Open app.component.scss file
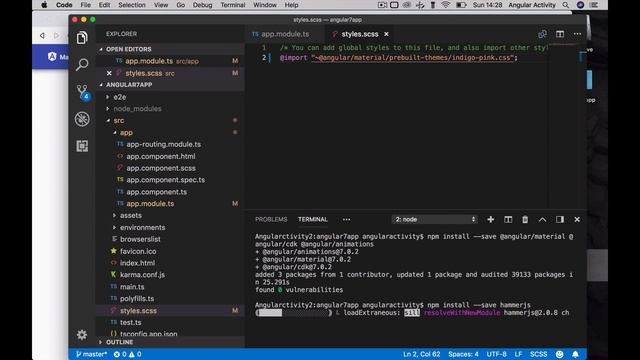The width and height of the screenshot is (640, 360). tap(161, 168)
